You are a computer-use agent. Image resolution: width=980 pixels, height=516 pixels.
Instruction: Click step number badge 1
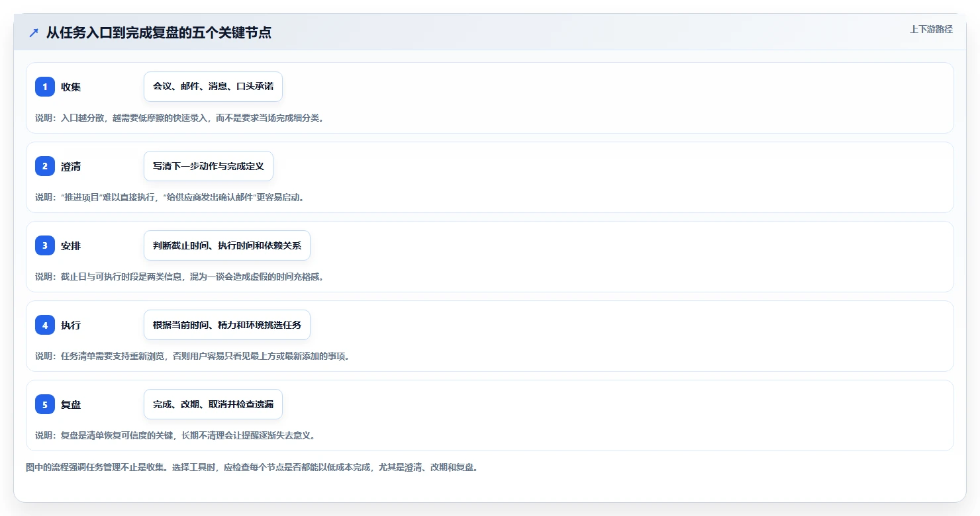pyautogui.click(x=45, y=87)
